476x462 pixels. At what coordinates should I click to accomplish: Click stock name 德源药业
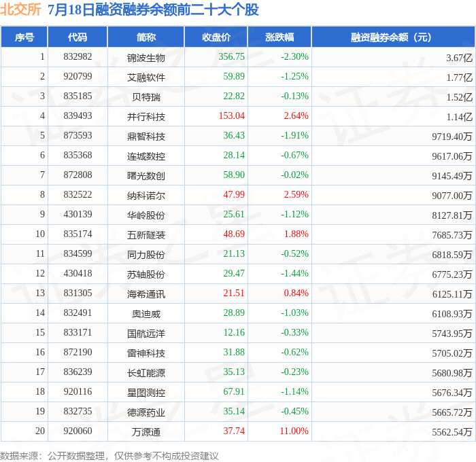click(x=146, y=412)
